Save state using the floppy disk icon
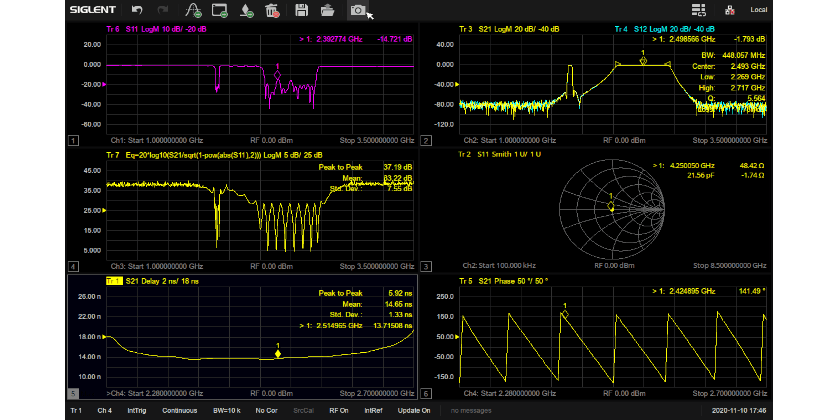Image resolution: width=840 pixels, height=420 pixels. pos(301,10)
